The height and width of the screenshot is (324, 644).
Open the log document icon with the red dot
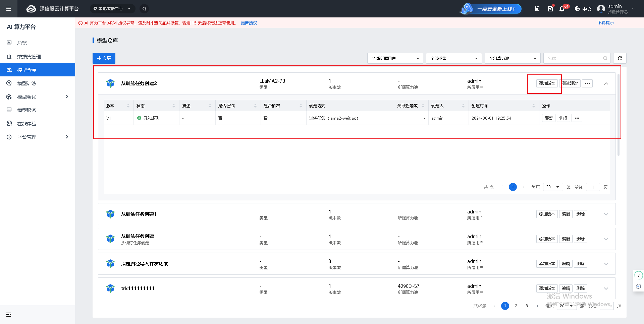550,9
